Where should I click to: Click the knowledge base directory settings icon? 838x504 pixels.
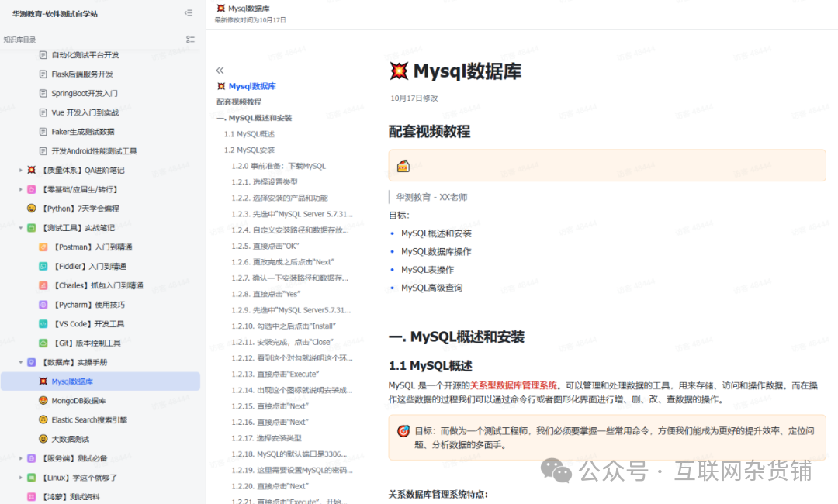pyautogui.click(x=190, y=40)
